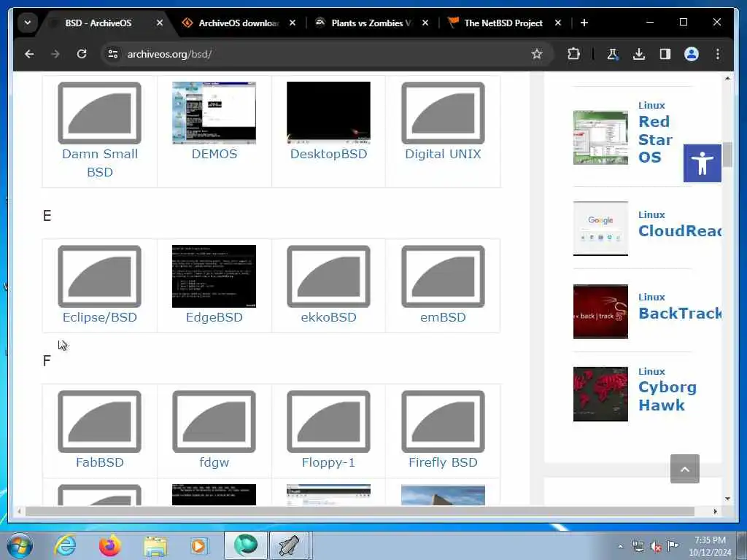The height and width of the screenshot is (560, 747).
Task: Click the CloudReady Google thumbnail
Action: tap(600, 228)
